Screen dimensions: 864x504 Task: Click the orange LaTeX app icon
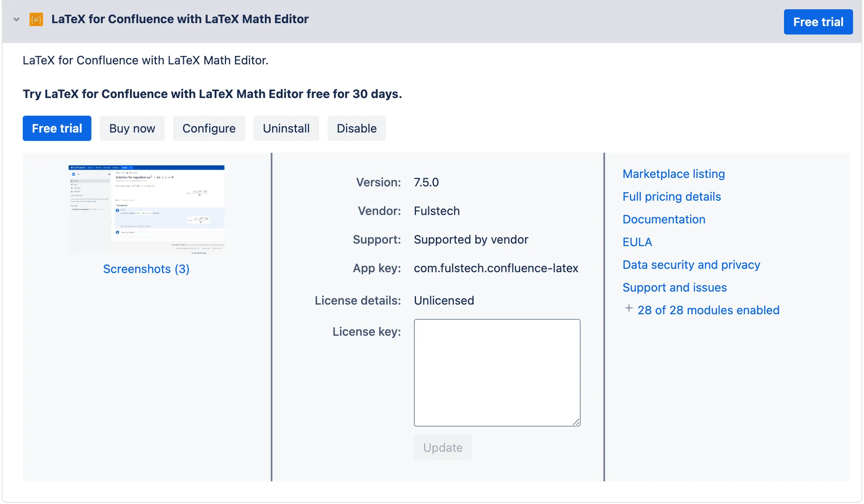click(36, 19)
